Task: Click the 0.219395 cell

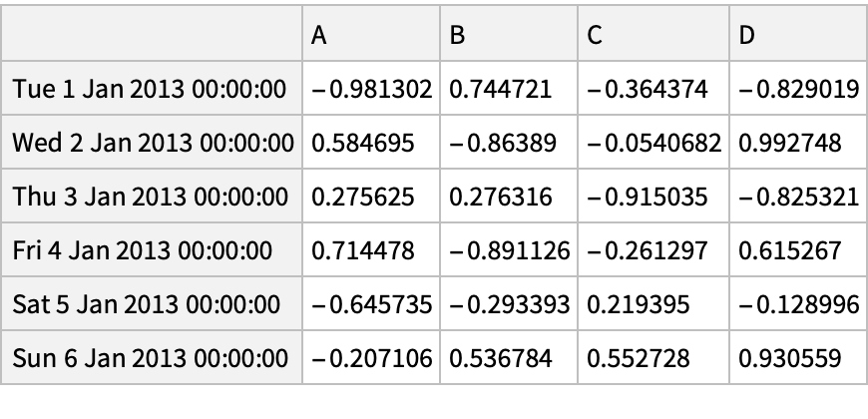Action: point(654,303)
